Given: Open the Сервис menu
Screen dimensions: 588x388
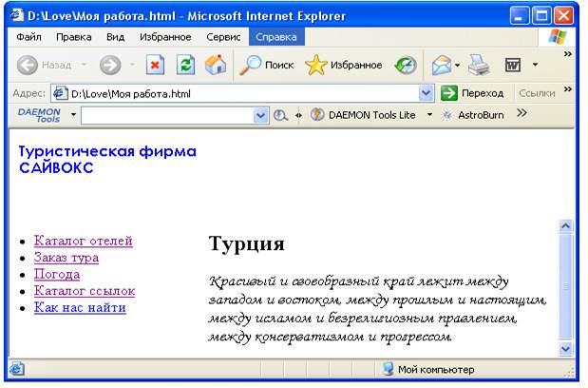Looking at the screenshot, I should (223, 37).
